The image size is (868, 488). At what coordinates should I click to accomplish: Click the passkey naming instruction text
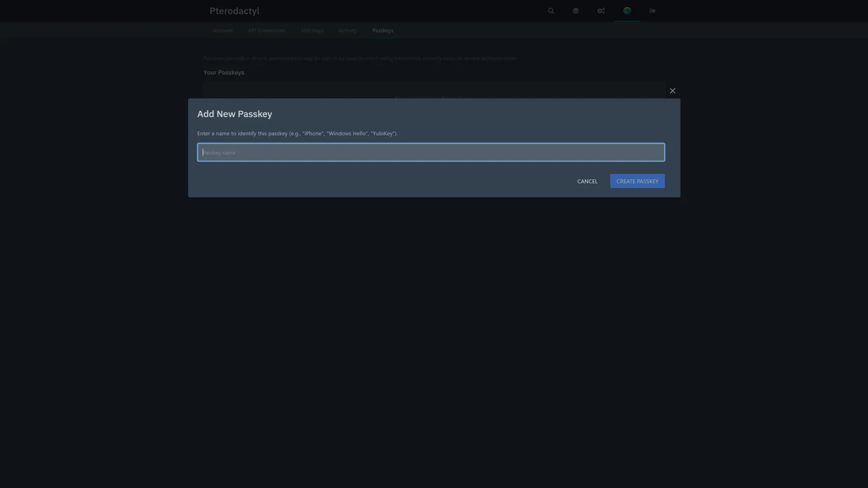pyautogui.click(x=297, y=134)
